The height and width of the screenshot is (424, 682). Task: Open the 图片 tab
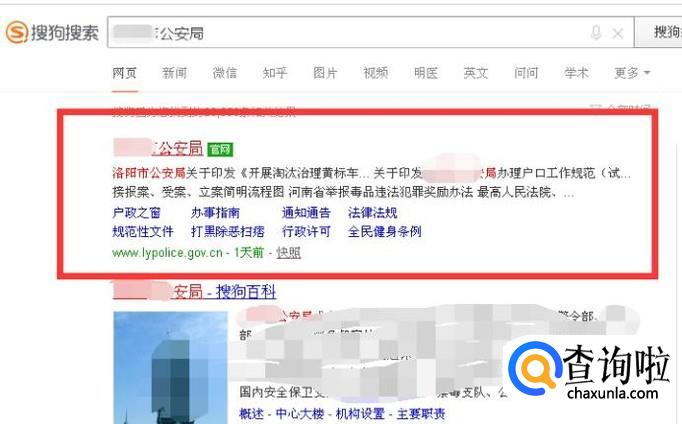point(325,73)
